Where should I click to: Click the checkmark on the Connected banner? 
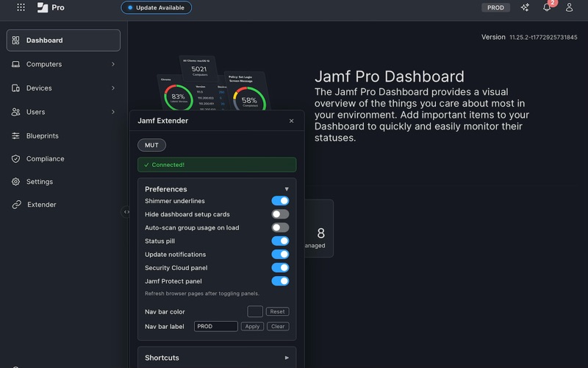[x=146, y=165]
